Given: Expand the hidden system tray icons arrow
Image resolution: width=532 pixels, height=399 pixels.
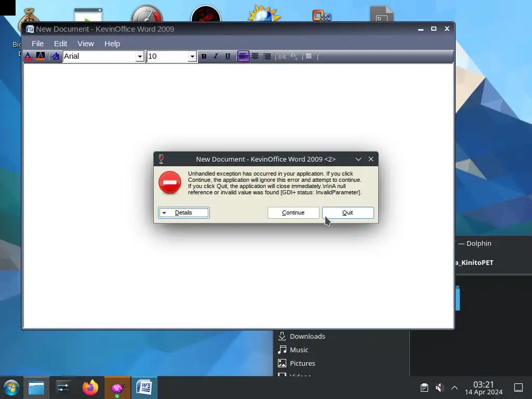Looking at the screenshot, I should 455,388.
